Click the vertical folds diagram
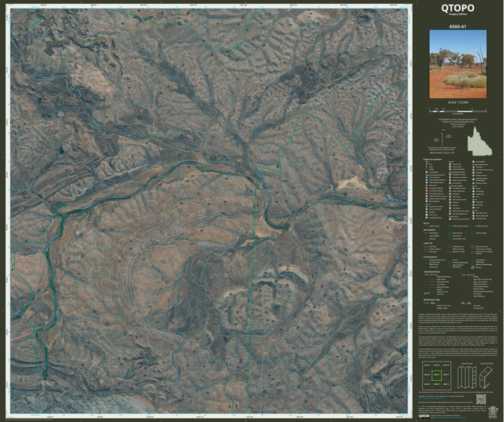The image size is (504, 422). coord(467,377)
